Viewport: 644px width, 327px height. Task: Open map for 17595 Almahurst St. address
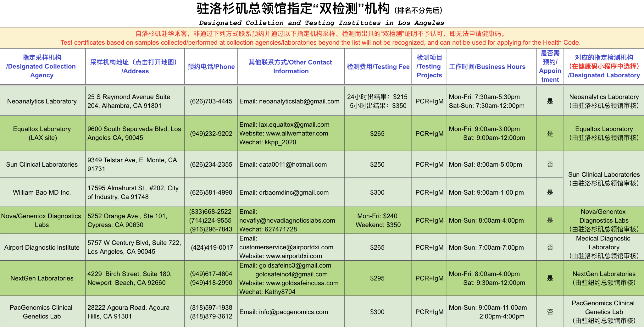pyautogui.click(x=133, y=192)
